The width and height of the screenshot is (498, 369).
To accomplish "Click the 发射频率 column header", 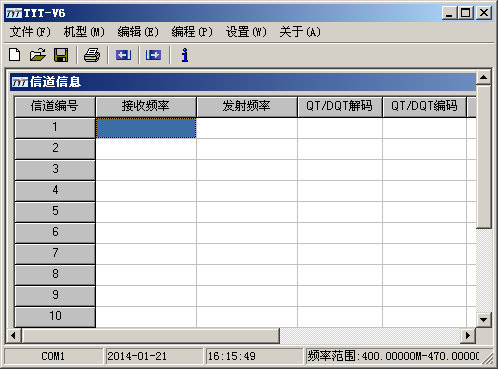I will pyautogui.click(x=247, y=107).
